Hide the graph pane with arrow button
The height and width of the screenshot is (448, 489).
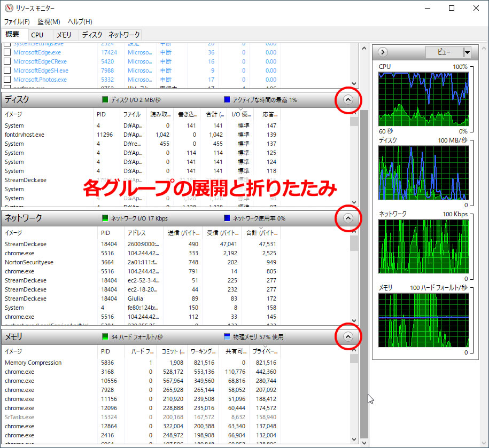pos(383,52)
